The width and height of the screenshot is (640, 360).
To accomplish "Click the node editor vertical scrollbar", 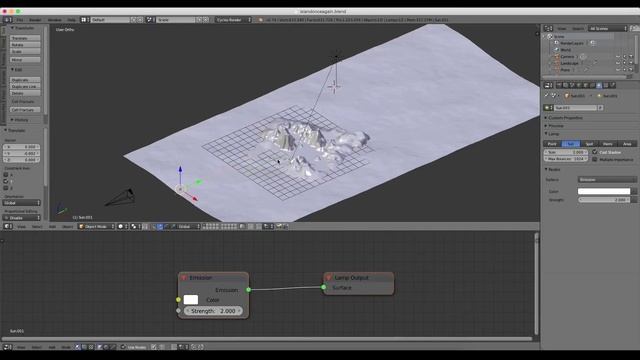I will coord(536,284).
